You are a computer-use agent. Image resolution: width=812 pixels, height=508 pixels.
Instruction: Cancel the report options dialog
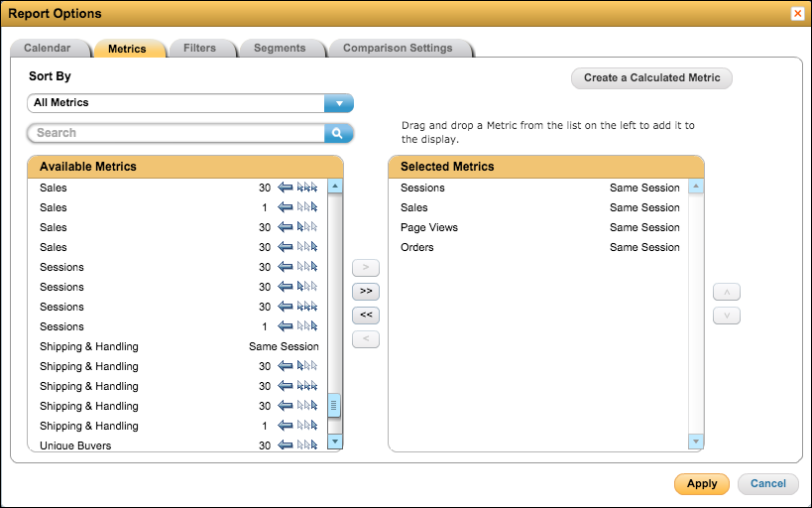click(768, 483)
